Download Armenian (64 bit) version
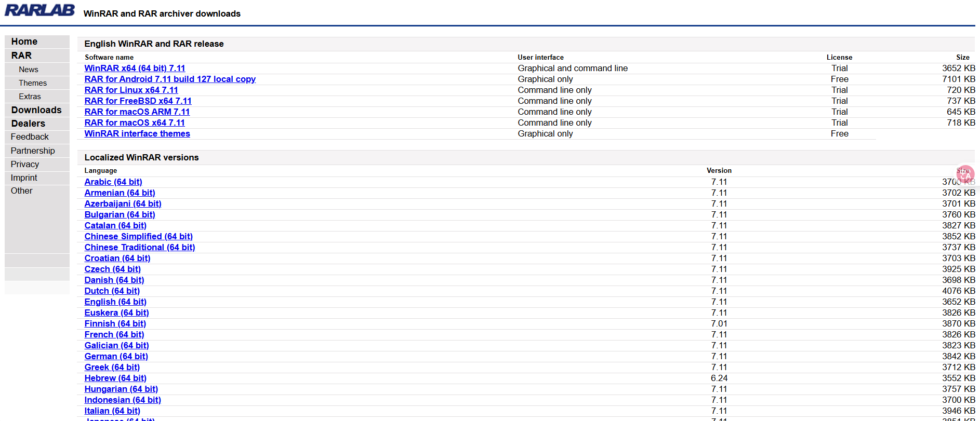 pyautogui.click(x=120, y=193)
